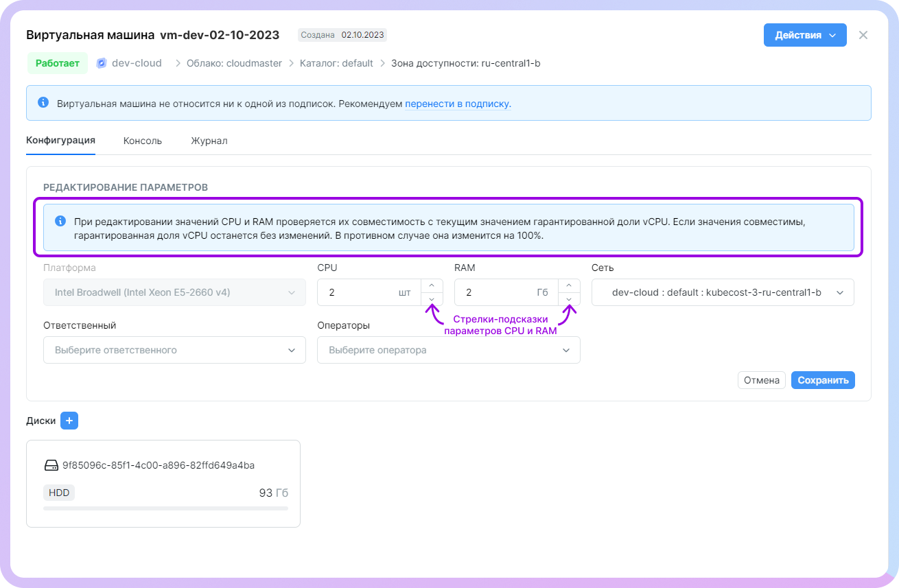This screenshot has height=588, width=899.
Task: Click the add disk plus icon
Action: click(x=69, y=421)
